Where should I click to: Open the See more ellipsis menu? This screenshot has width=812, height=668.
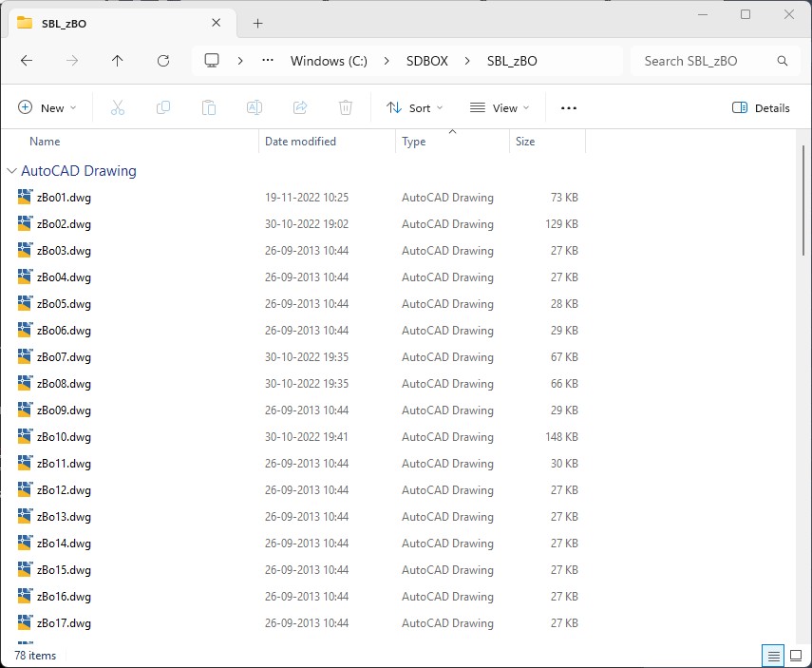coord(569,107)
